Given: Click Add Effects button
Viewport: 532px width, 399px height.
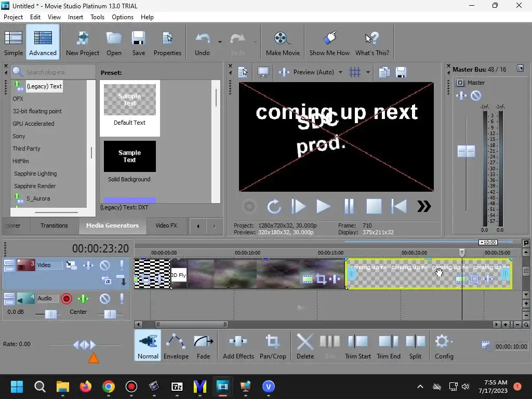Looking at the screenshot, I should coord(238,346).
